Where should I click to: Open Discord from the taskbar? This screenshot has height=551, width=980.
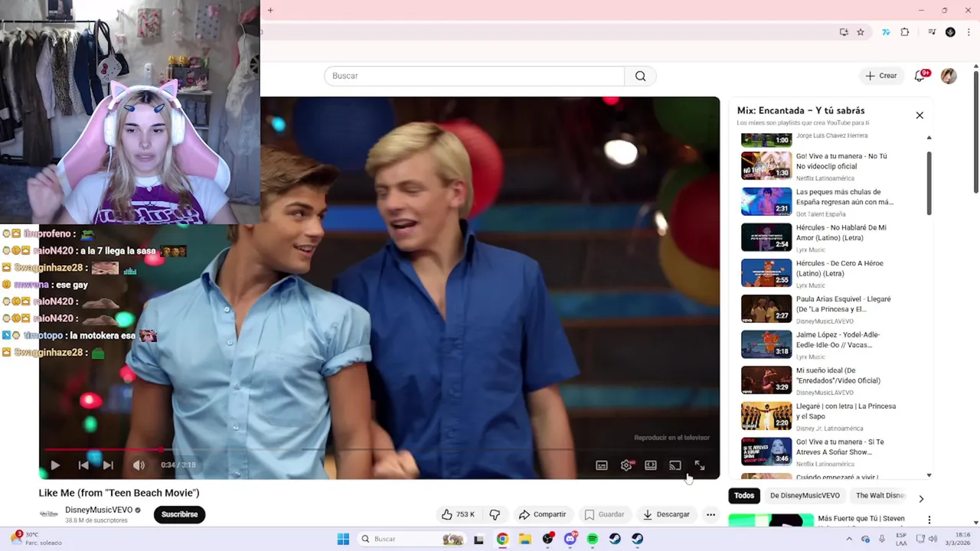[x=570, y=539]
